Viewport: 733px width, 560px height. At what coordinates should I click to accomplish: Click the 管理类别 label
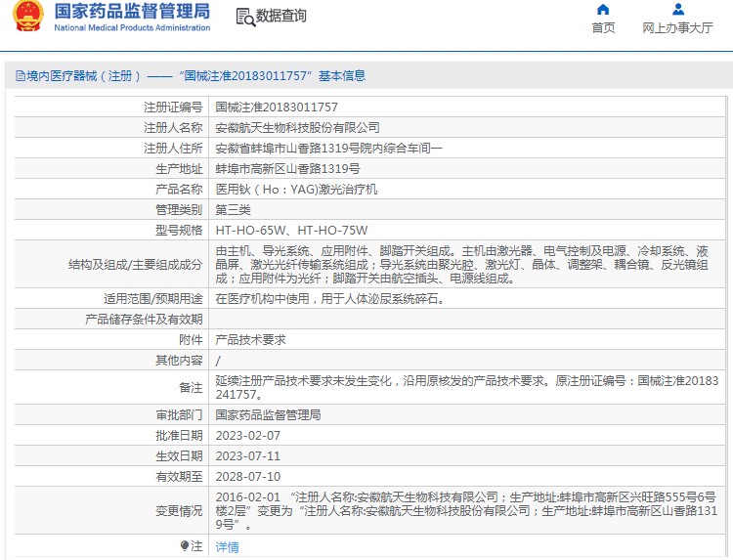(x=179, y=210)
